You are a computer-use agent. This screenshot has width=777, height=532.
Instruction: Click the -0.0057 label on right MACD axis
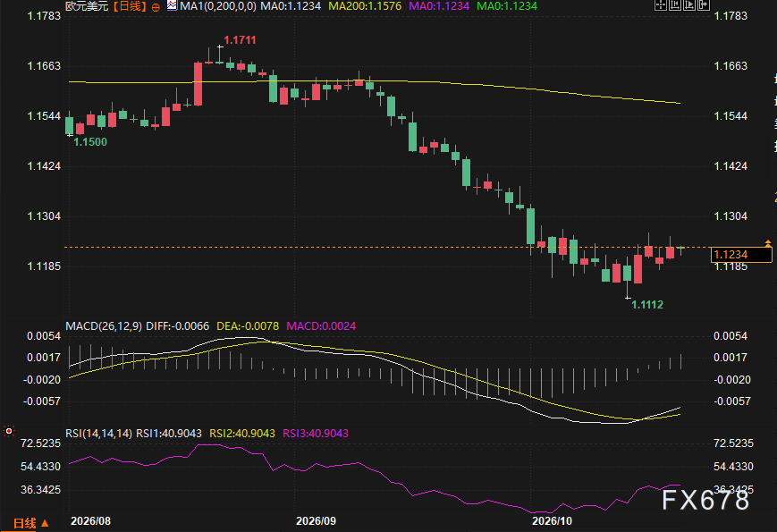pos(732,401)
